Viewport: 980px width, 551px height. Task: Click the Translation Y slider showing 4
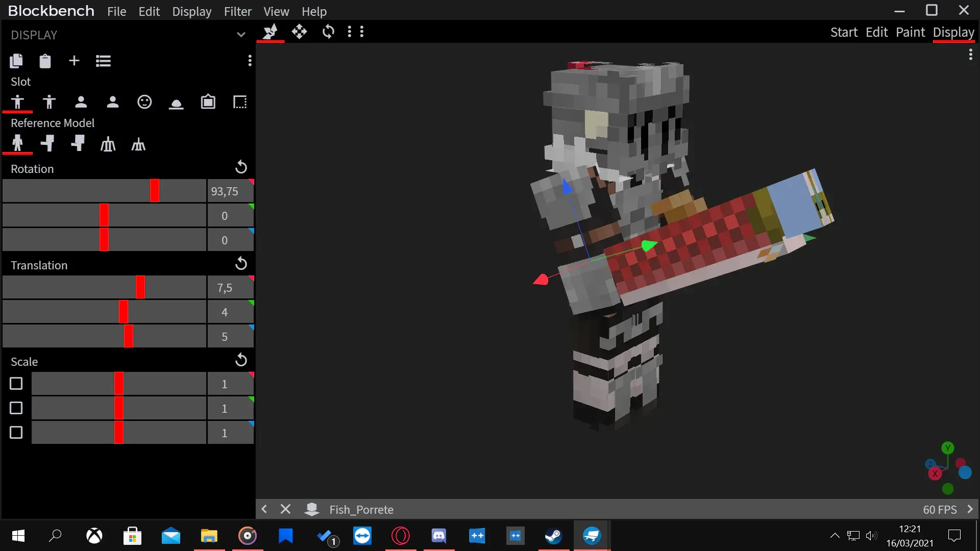point(104,312)
